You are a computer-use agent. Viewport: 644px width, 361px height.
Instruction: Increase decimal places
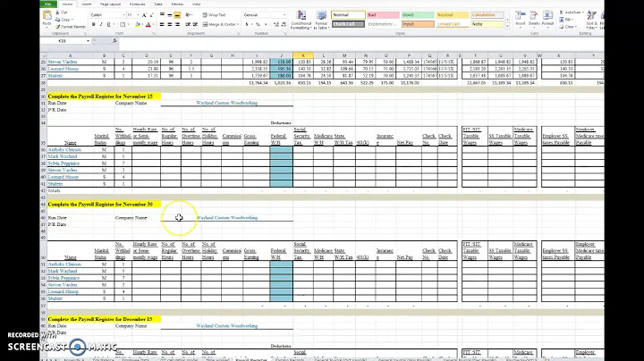pyautogui.click(x=276, y=25)
